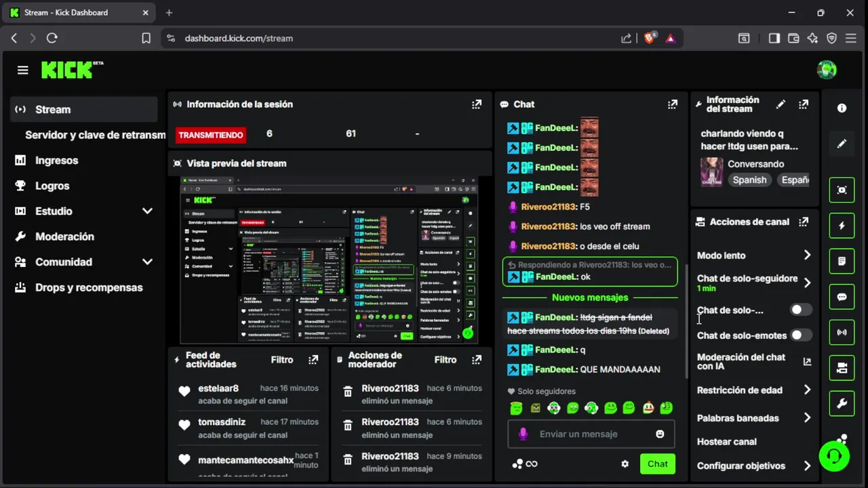
Task: Click the Brave Shields icon in address bar
Action: 649,38
